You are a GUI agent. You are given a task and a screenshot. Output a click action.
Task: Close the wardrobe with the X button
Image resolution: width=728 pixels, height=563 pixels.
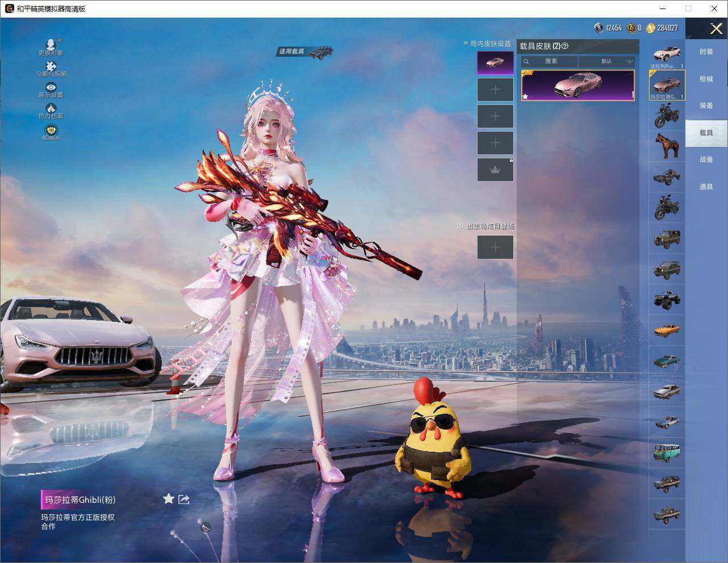716,28
